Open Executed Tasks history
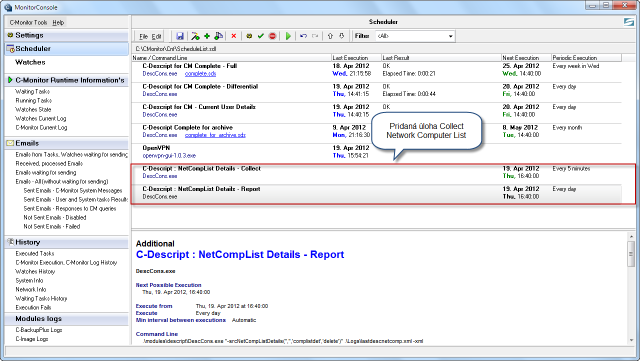Viewport: 640px width, 361px height. 35,253
